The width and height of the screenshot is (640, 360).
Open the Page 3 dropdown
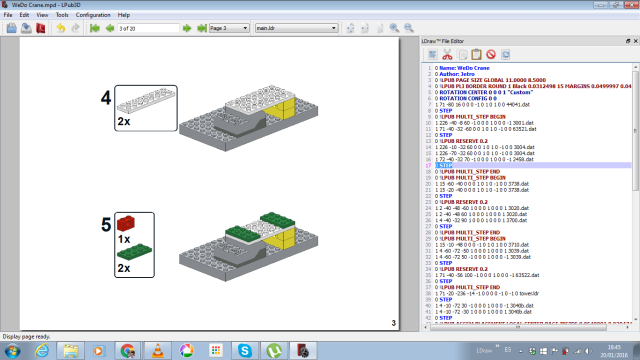(x=229, y=28)
